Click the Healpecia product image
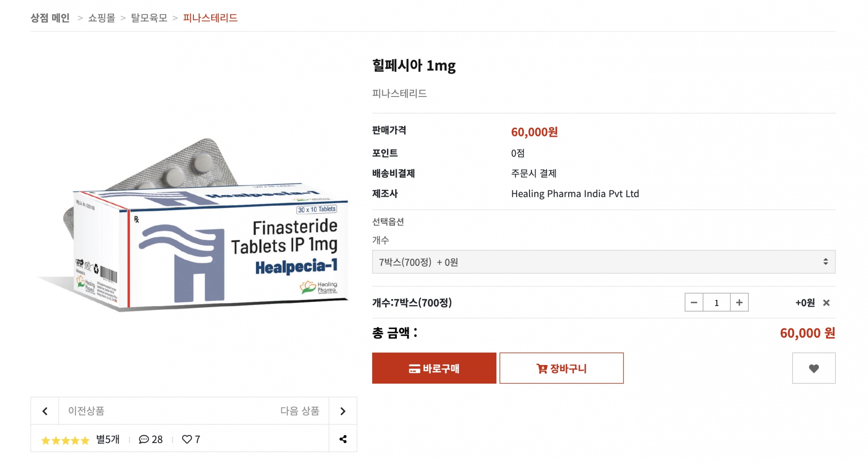 (193, 225)
